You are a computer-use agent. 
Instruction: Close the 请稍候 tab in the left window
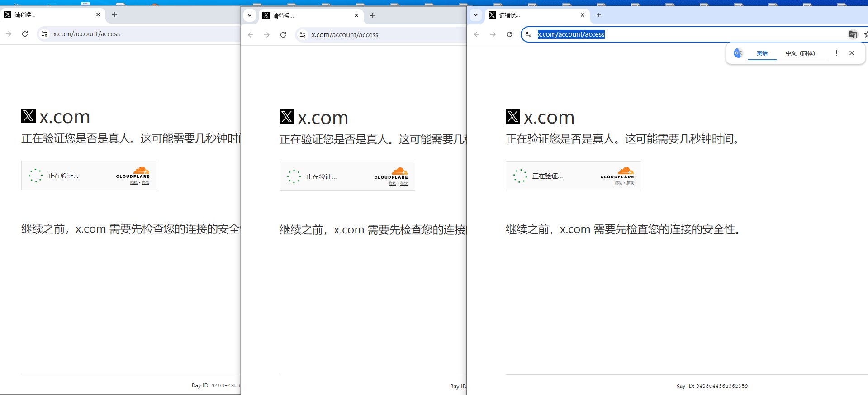tap(98, 14)
